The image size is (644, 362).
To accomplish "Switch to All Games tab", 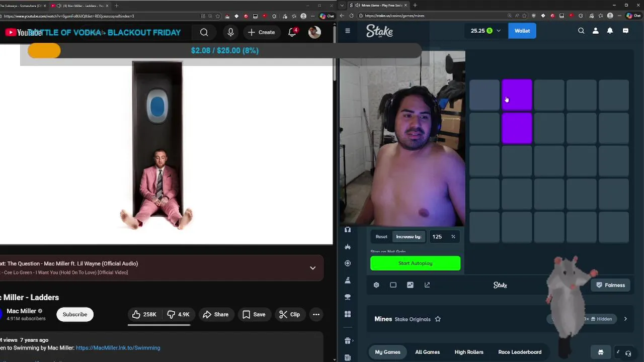I will coord(428,352).
